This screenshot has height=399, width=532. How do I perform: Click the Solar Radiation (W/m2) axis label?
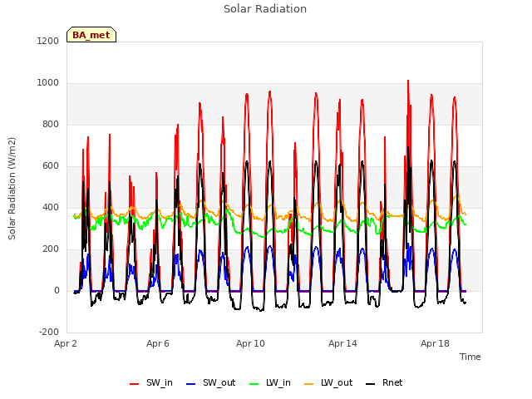[x=12, y=189]
